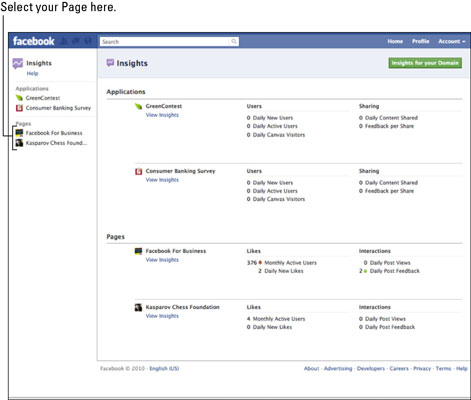Open notifications icon in header
471x400 pixels.
(88, 41)
